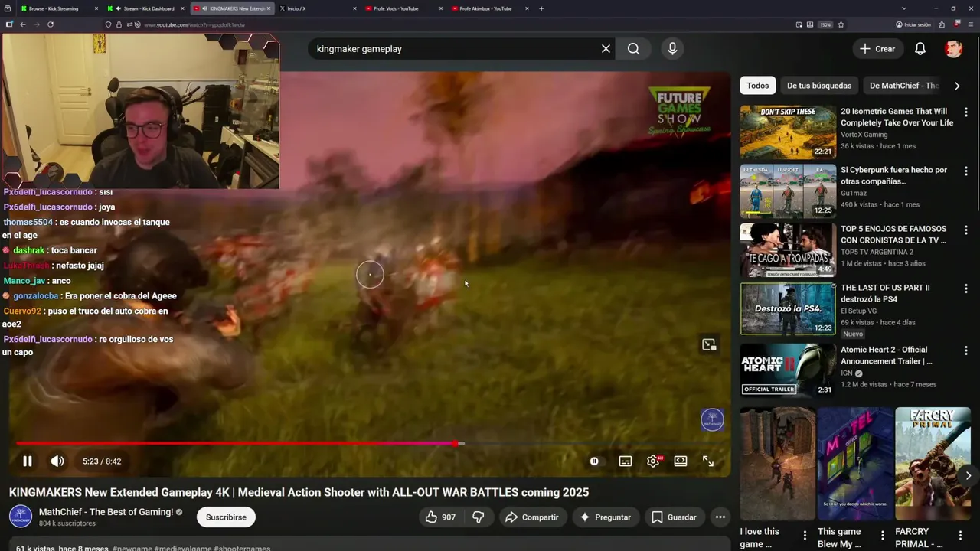Open the account avatar menu
The height and width of the screenshot is (551, 980).
click(953, 48)
